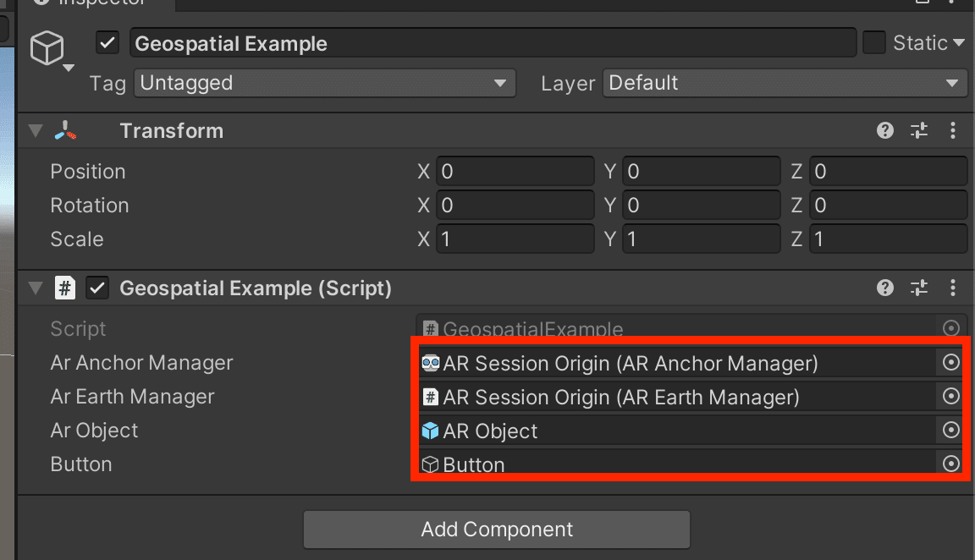Open the Layer dropdown showing Default
The image size is (975, 560).
point(785,83)
